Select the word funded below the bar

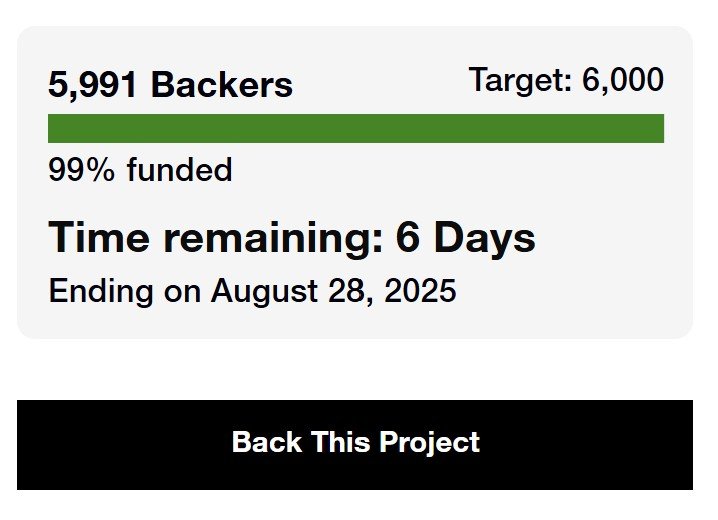tap(179, 170)
